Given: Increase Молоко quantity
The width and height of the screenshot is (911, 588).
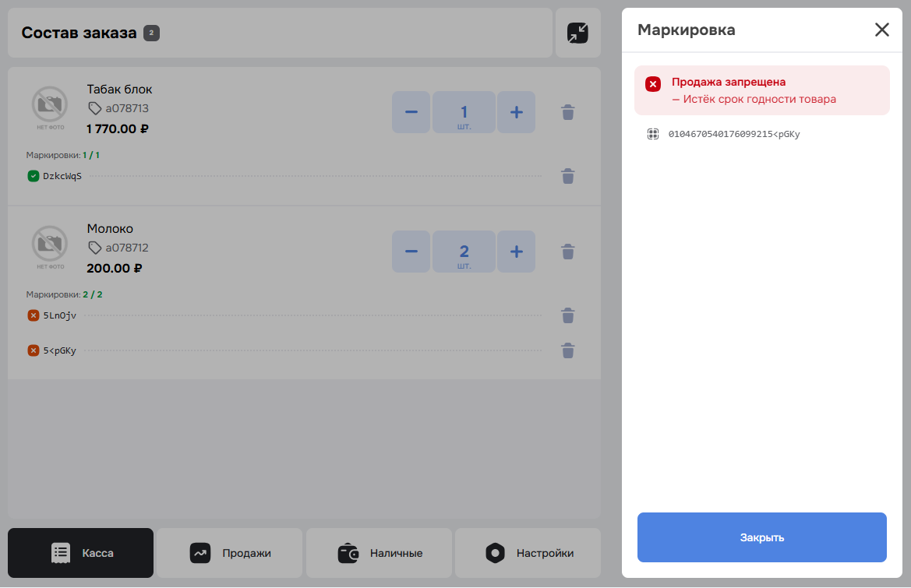Looking at the screenshot, I should 517,252.
